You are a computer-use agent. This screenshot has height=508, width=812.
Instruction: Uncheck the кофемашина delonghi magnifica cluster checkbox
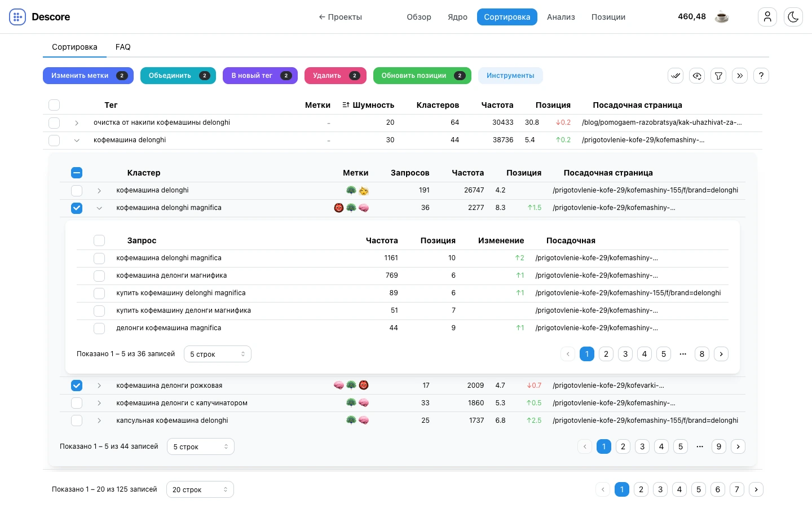(77, 208)
